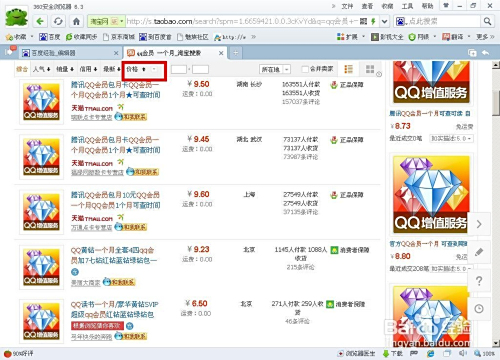Sort results by 价格
This screenshot has width=500, height=360.
(x=136, y=69)
